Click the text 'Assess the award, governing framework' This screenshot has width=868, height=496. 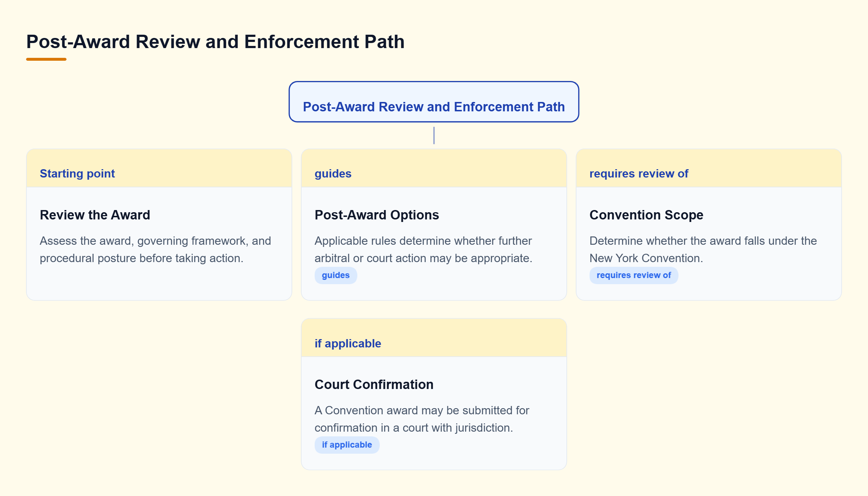pos(155,249)
